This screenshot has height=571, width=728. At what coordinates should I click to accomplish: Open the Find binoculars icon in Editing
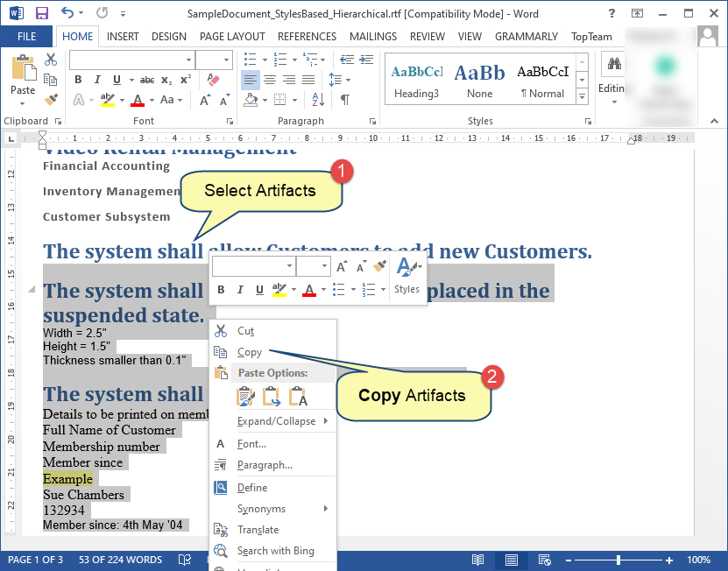pos(614,64)
